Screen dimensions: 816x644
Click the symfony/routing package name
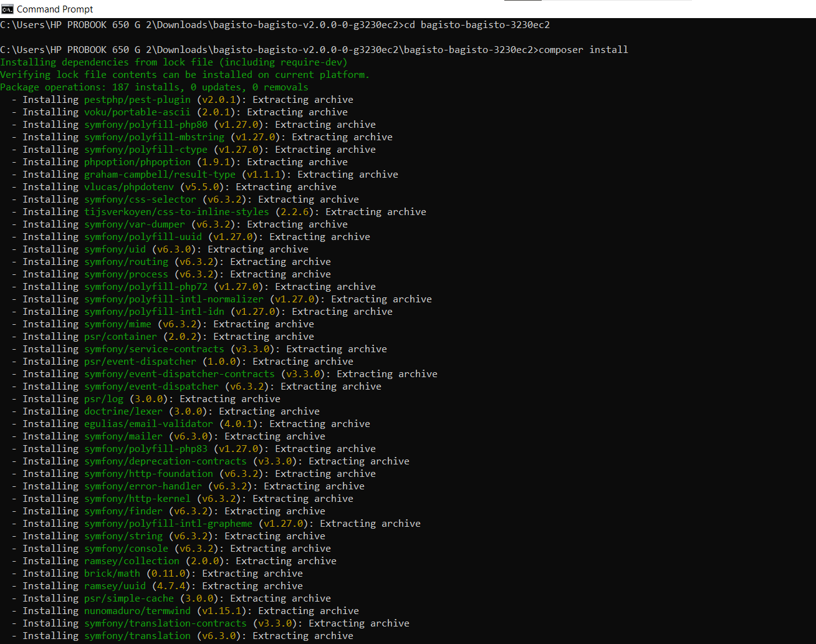pos(126,262)
